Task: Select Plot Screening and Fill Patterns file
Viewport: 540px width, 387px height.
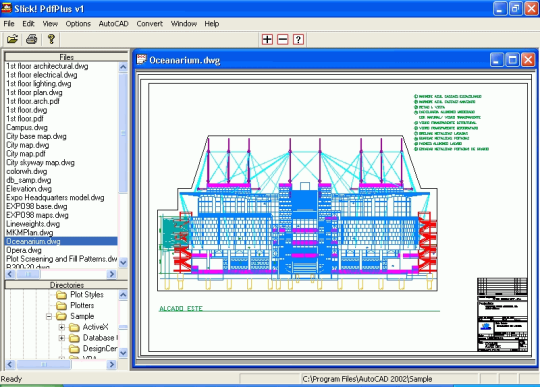Action: (62, 259)
